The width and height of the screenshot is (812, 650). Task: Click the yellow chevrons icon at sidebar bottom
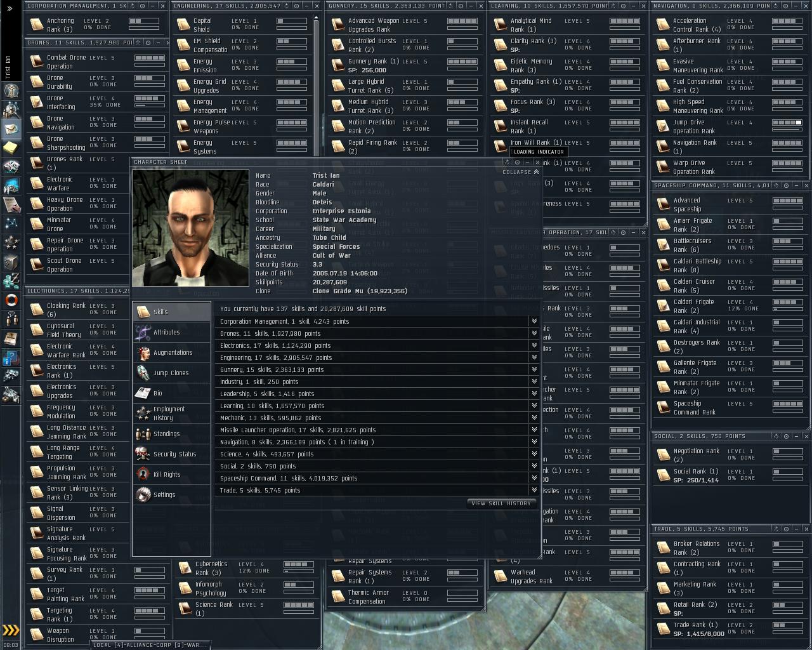point(11,630)
